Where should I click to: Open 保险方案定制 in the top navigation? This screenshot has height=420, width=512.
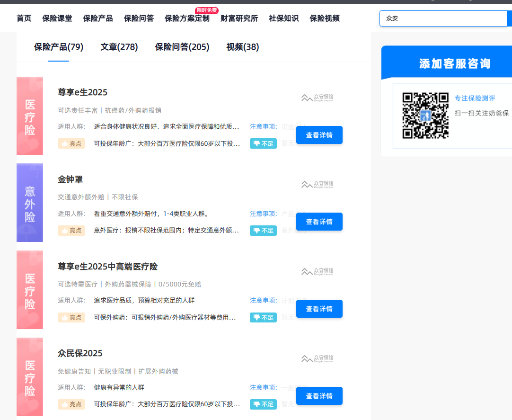coord(187,18)
